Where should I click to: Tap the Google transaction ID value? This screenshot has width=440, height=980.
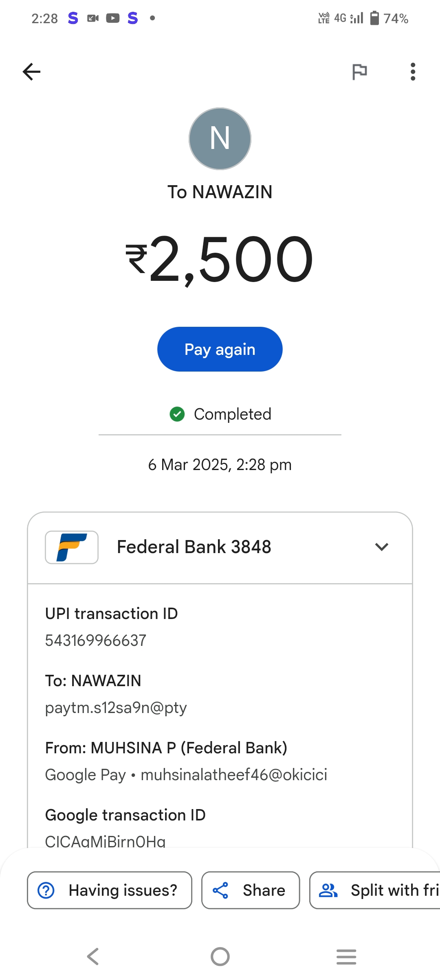point(106,841)
